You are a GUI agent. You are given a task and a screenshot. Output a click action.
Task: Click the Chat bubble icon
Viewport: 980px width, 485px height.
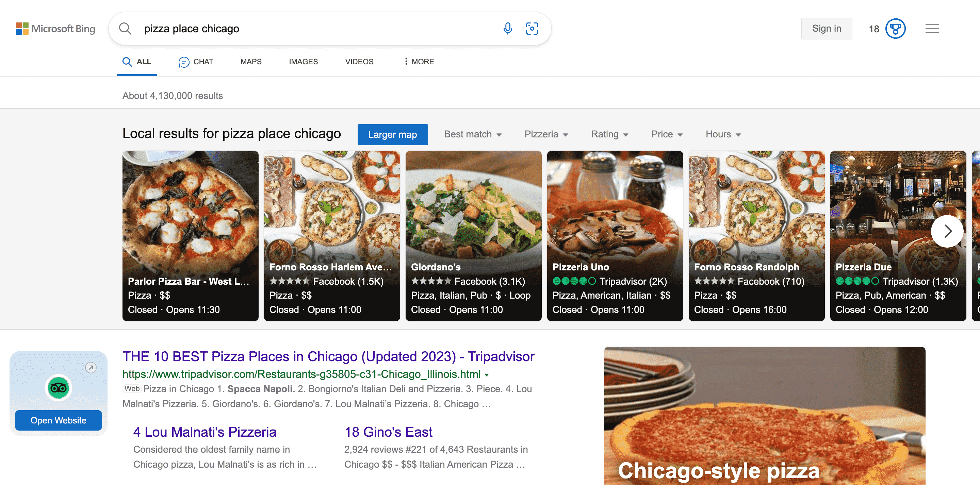184,62
